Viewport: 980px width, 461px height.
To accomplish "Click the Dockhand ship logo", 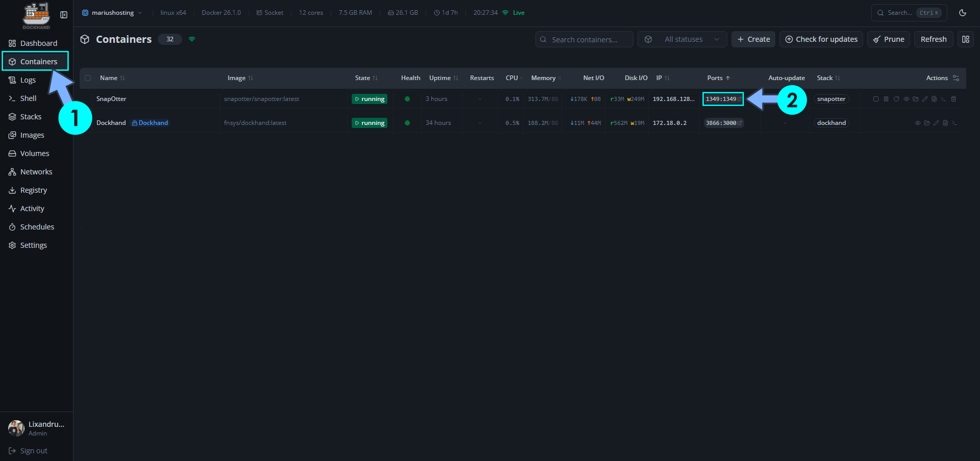I will [x=36, y=15].
